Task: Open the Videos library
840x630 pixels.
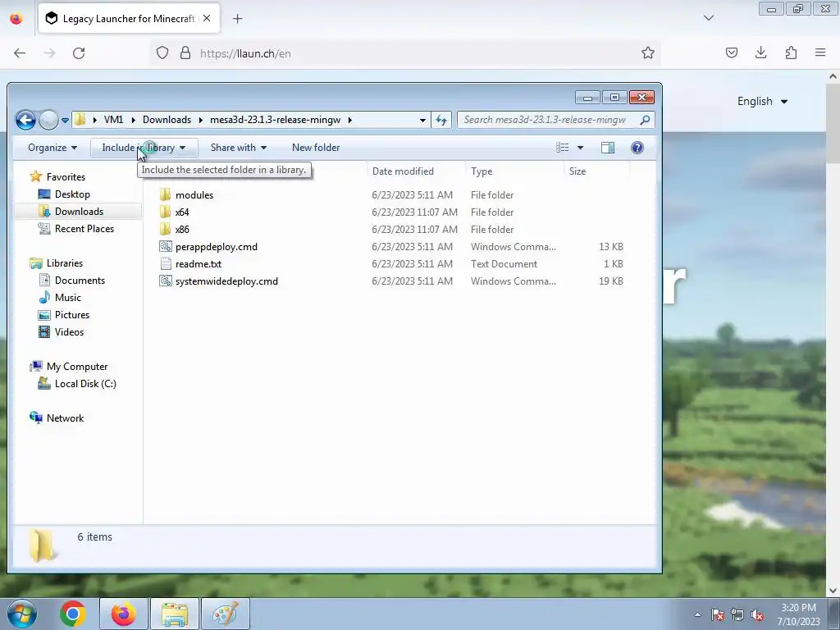Action: point(69,332)
